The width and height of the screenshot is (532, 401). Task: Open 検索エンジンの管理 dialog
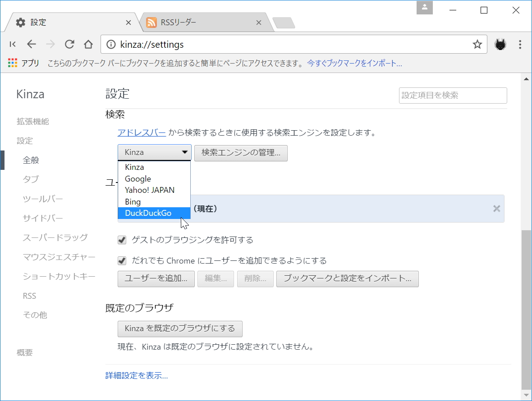pos(241,153)
